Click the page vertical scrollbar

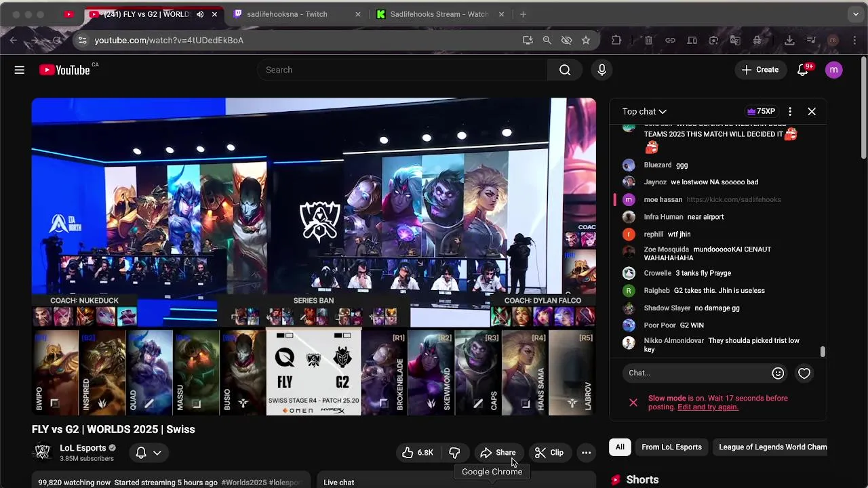[x=863, y=107]
